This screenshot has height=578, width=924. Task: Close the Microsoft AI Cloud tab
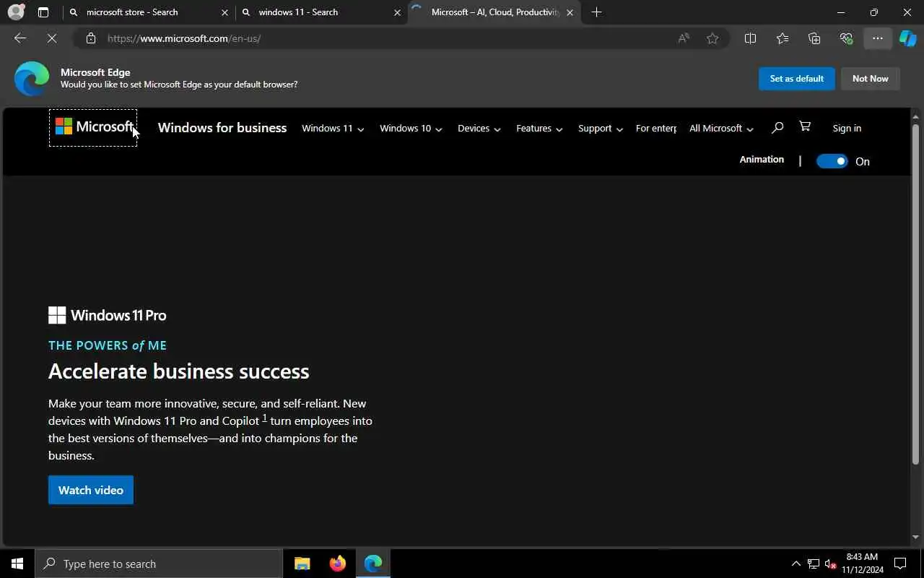(570, 12)
